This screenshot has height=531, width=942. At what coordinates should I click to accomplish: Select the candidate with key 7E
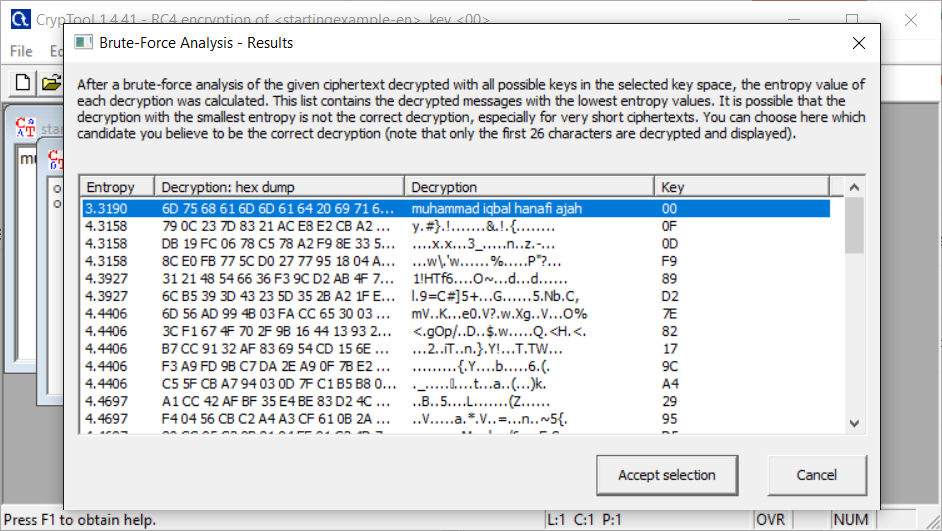point(456,314)
